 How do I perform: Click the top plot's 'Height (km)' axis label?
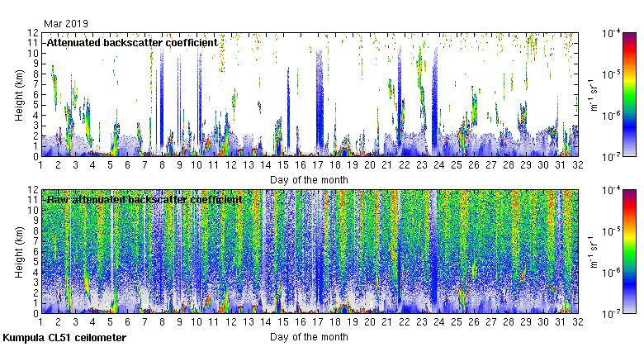coord(19,94)
